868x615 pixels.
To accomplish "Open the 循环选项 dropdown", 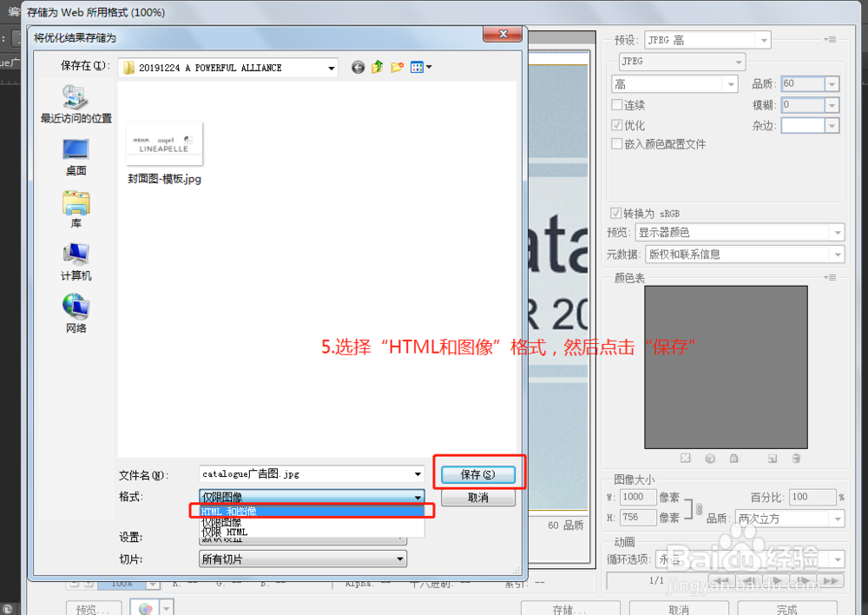I will point(750,559).
